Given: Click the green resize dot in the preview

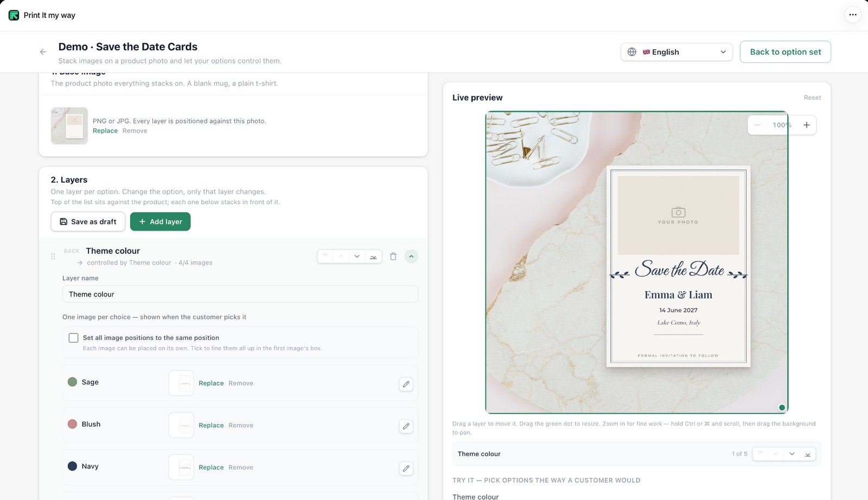Looking at the screenshot, I should pos(782,407).
